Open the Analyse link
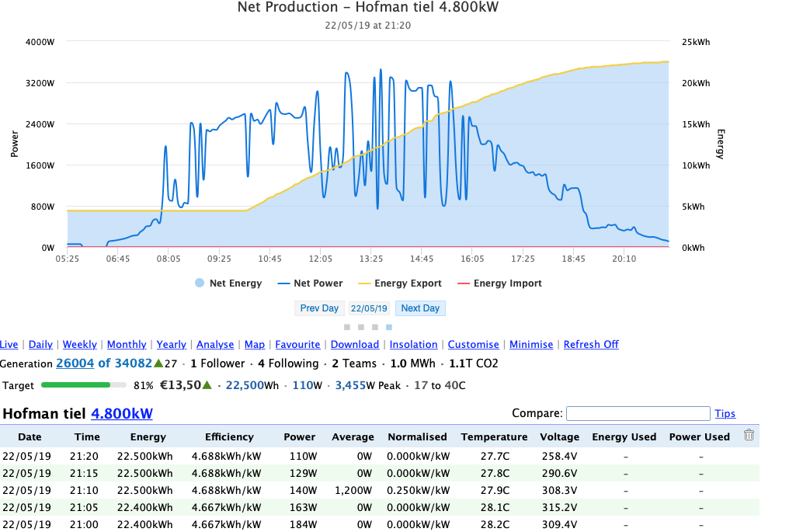 (x=215, y=345)
